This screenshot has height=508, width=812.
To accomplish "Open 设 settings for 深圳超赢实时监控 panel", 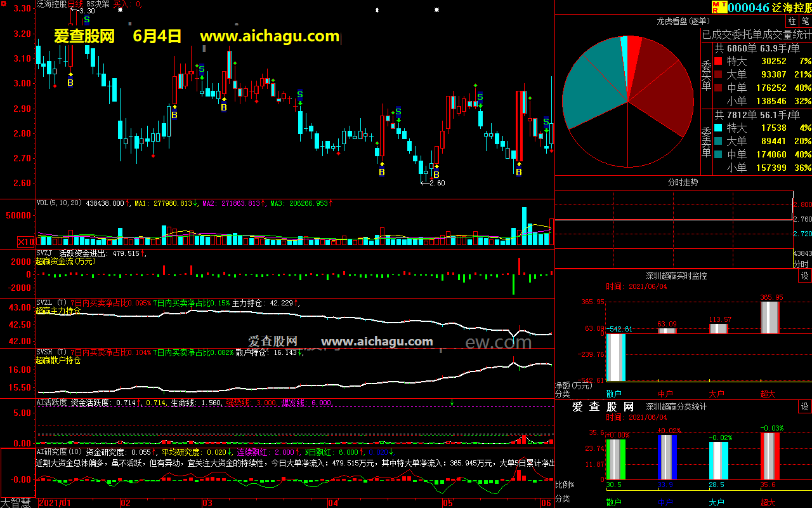I will coord(805,276).
